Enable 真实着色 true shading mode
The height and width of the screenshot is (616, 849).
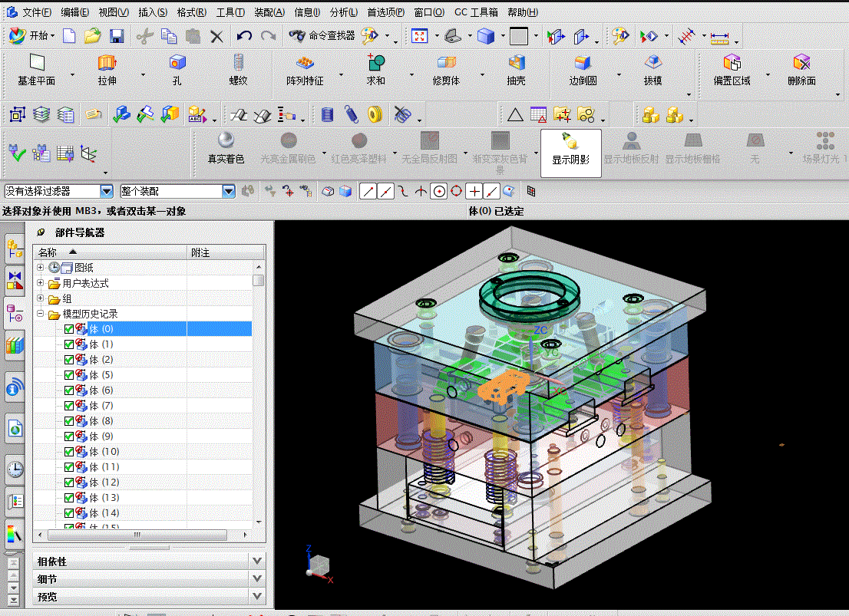pyautogui.click(x=226, y=148)
